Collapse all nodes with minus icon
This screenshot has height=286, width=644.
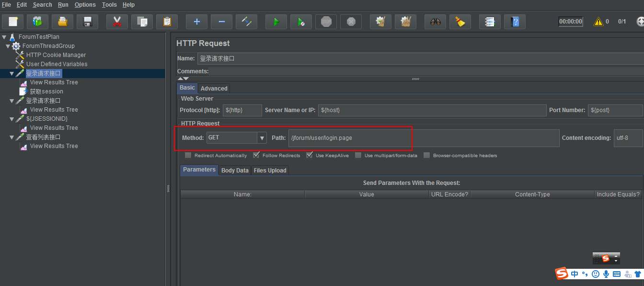coord(221,22)
